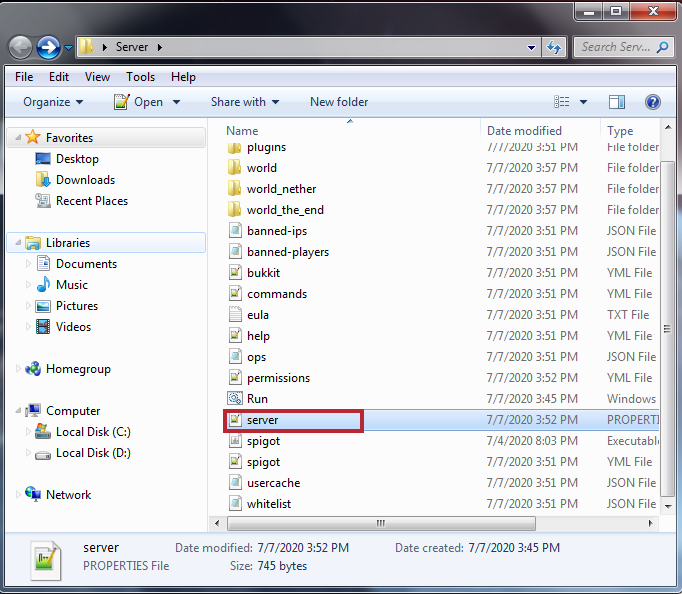Open Recent Places in Favorites
The image size is (682, 594).
click(x=92, y=201)
